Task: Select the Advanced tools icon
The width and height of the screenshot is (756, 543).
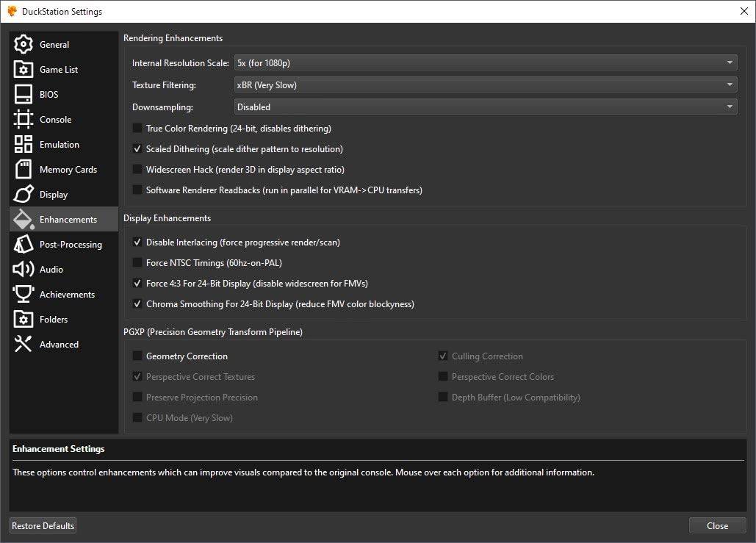Action: click(x=24, y=345)
